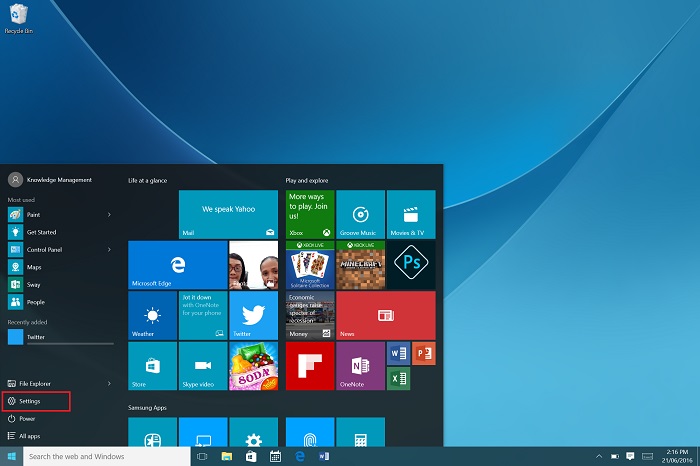Image resolution: width=700 pixels, height=466 pixels.
Task: Open Task View on the taskbar
Action: click(x=202, y=456)
